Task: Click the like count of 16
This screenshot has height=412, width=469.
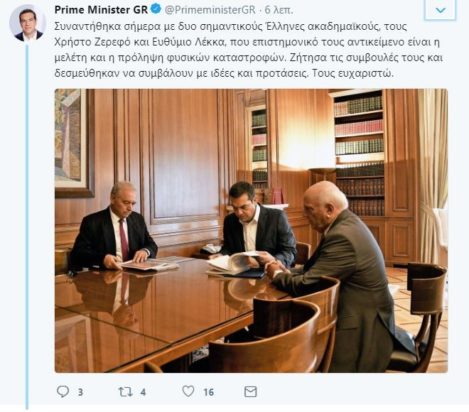Action: coord(209,392)
